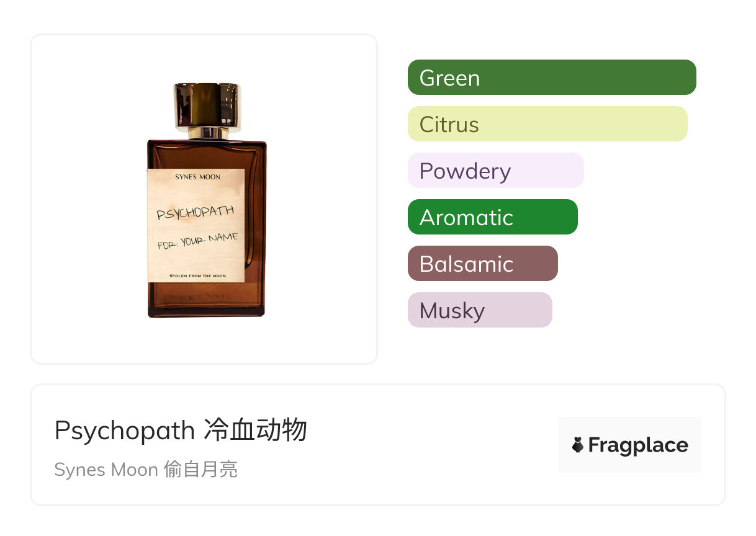Select the Citrus accord bar
Image resolution: width=756 pixels, height=536 pixels.
coord(547,124)
